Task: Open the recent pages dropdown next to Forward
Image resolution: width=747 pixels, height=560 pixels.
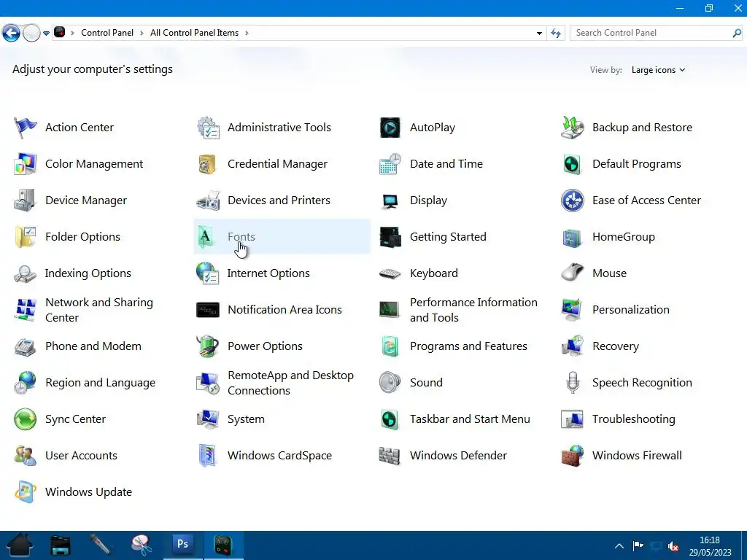Action: point(46,34)
